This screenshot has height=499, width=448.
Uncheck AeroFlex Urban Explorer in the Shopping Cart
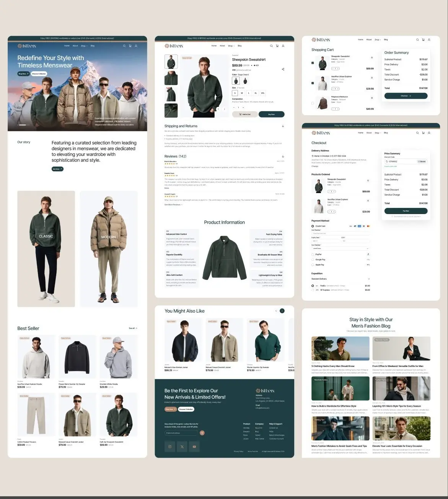313,83
